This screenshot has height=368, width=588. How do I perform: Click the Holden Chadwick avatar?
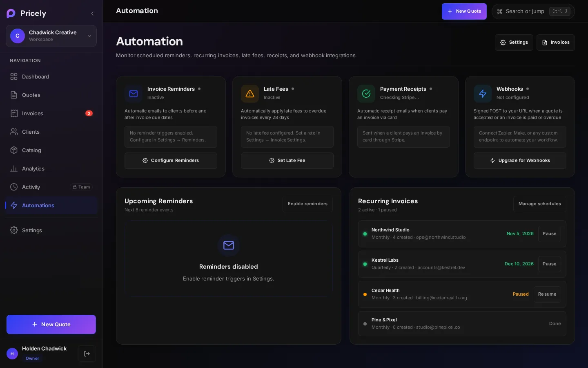tap(12, 354)
